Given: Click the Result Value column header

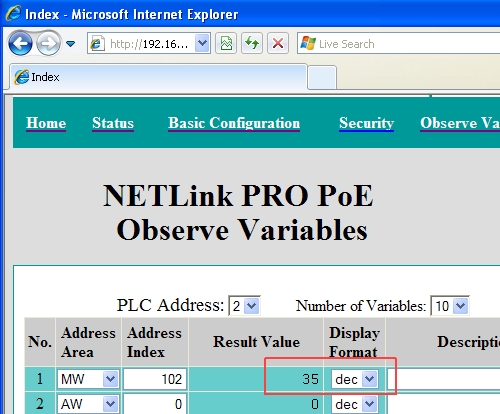Looking at the screenshot, I should click(256, 342).
